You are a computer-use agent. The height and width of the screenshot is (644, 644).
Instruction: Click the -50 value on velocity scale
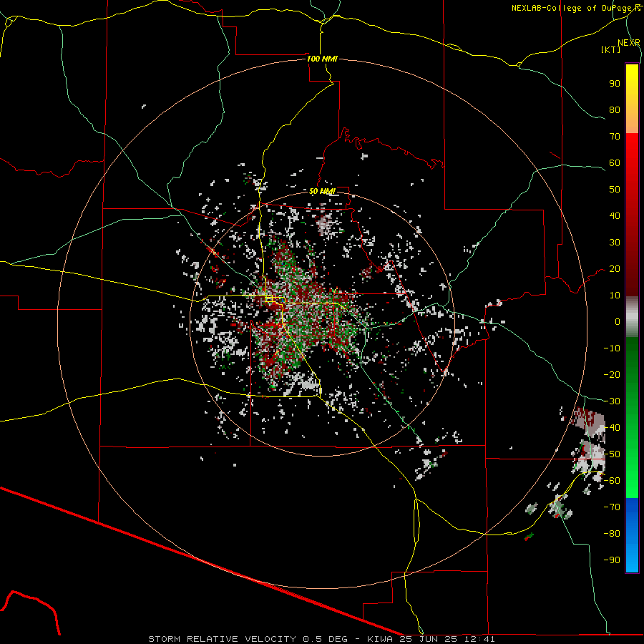click(x=612, y=454)
